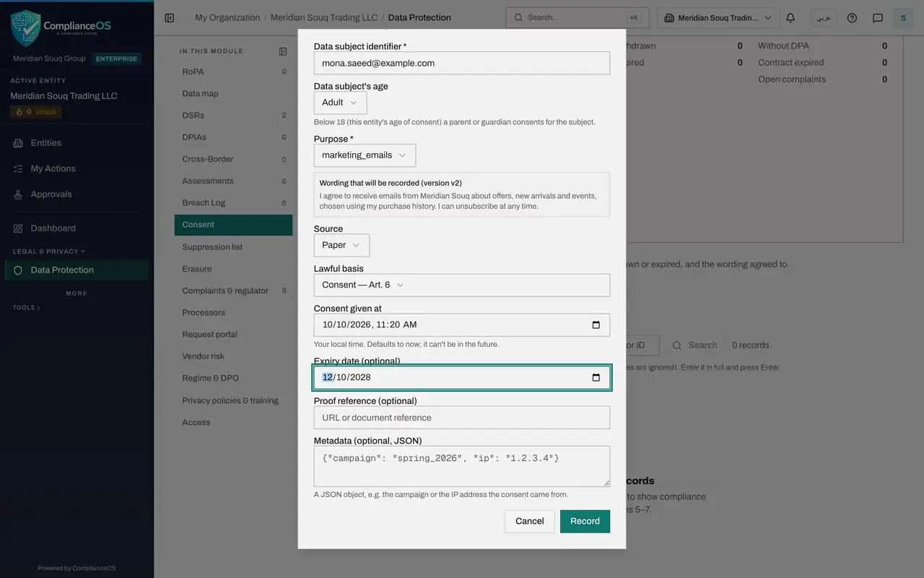Open Complaints & regulator section
924x578 pixels.
point(234,290)
